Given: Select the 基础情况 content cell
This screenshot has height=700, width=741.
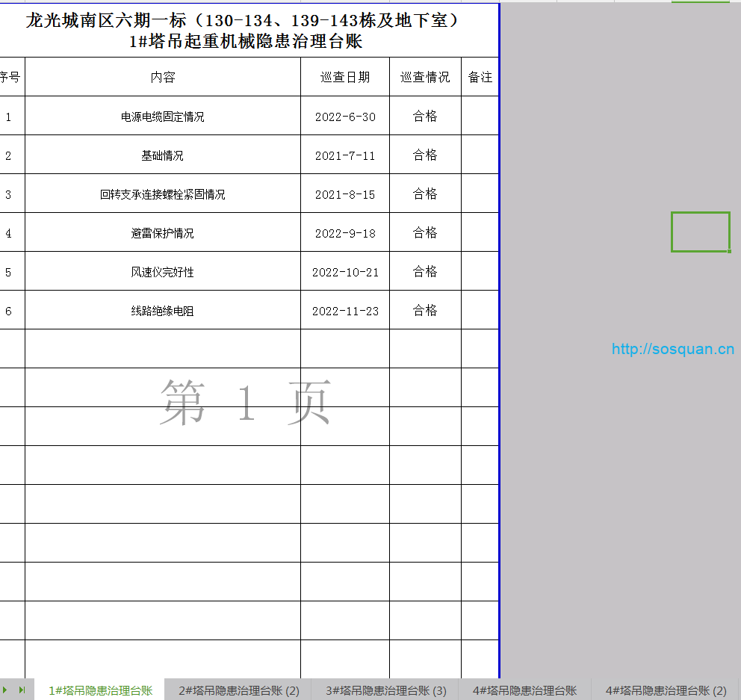Looking at the screenshot, I should click(x=163, y=155).
